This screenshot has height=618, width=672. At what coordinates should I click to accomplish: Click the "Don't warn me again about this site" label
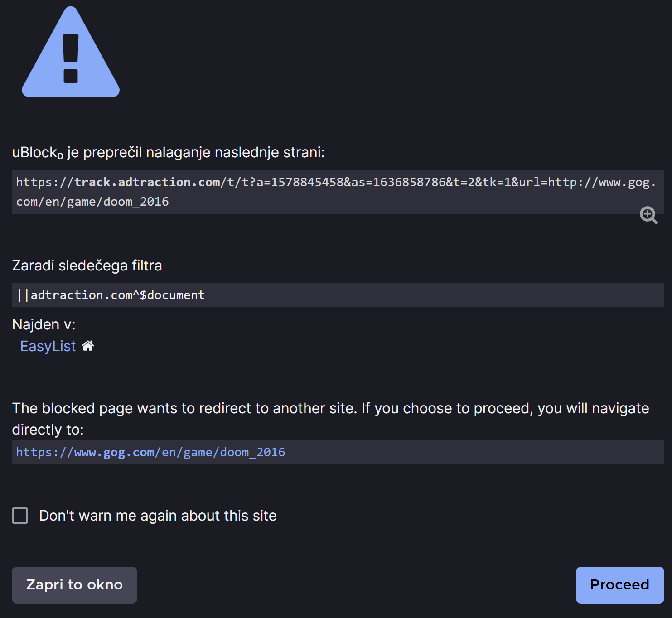point(158,516)
